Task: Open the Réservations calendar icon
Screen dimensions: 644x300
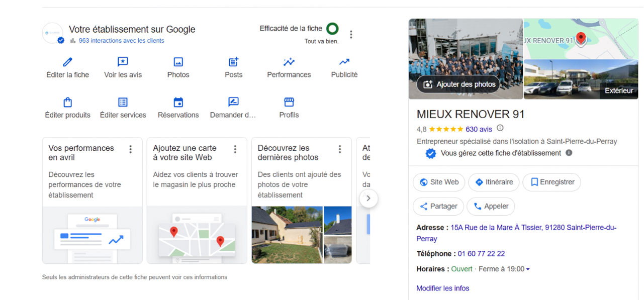Action: pos(178,103)
